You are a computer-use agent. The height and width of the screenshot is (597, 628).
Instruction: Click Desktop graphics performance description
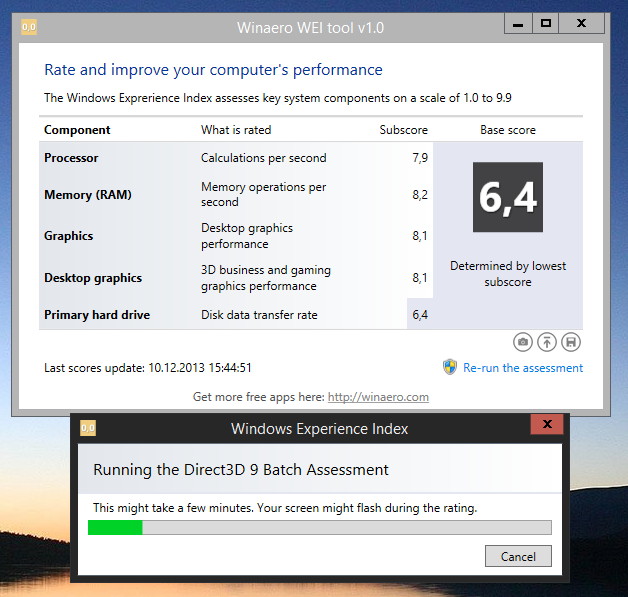[247, 236]
